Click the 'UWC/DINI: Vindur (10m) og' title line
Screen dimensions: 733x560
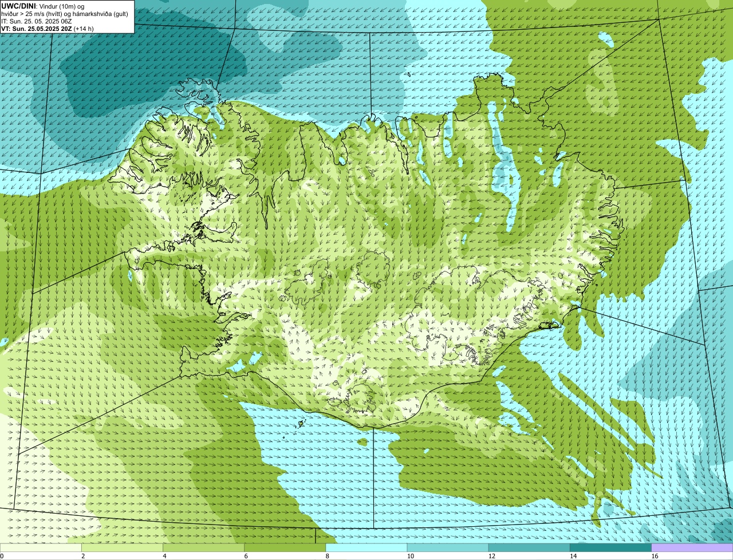[43, 6]
